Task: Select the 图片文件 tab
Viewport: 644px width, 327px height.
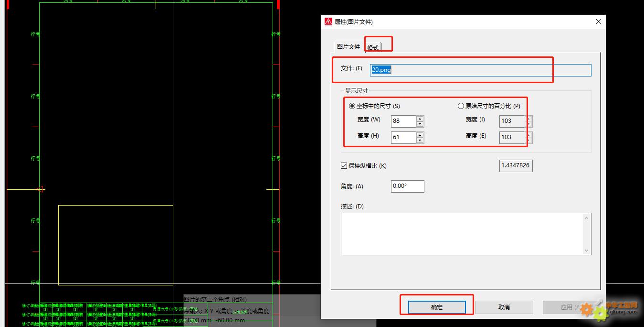Action: point(348,46)
